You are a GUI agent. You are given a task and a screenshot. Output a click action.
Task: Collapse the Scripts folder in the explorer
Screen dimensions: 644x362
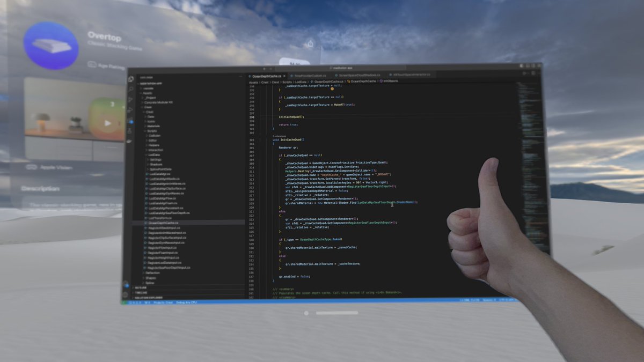151,131
